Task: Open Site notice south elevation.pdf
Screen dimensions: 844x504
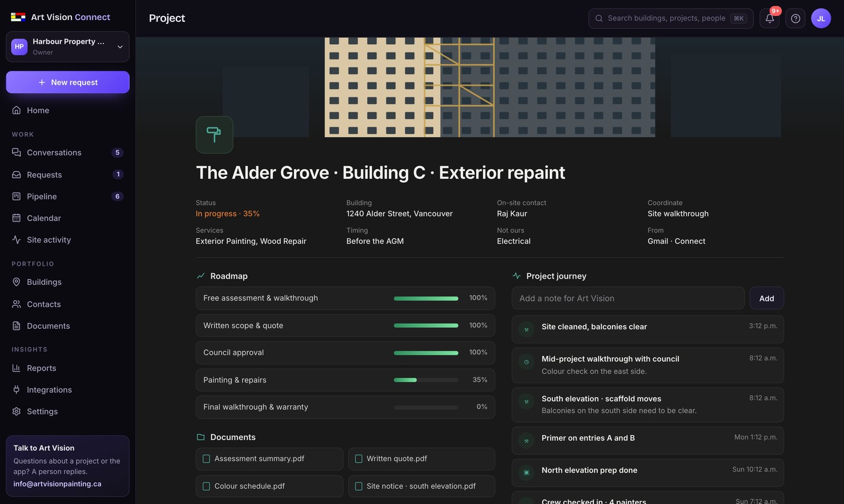Action: (x=421, y=486)
